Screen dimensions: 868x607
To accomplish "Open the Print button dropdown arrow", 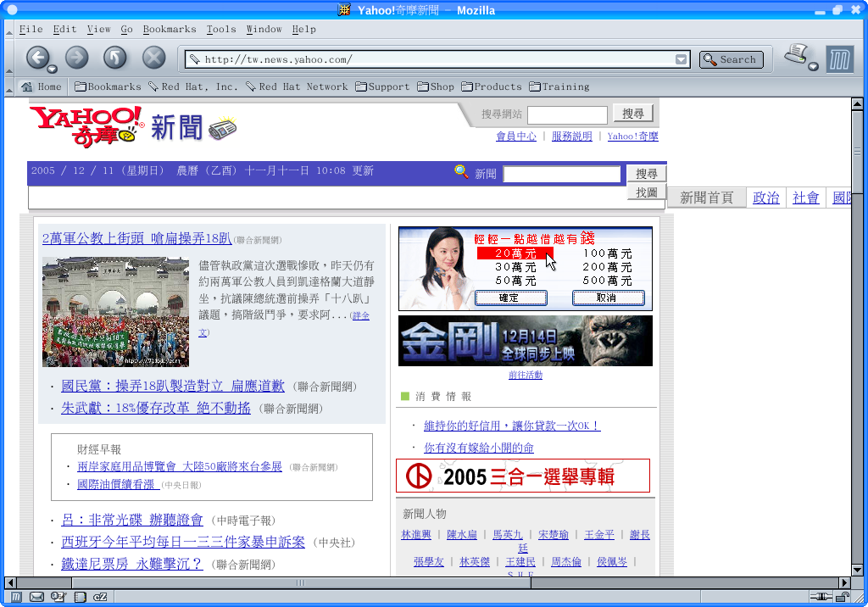I will [813, 67].
